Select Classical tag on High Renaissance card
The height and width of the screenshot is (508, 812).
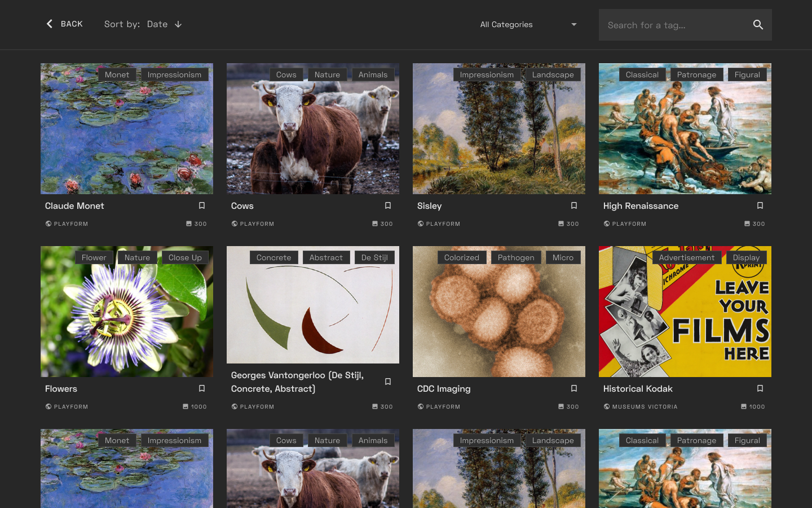[x=642, y=75]
